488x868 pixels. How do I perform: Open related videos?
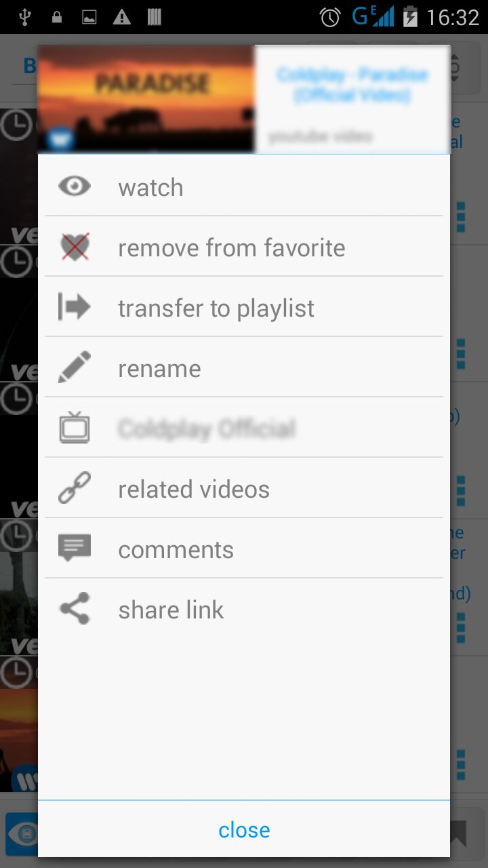[244, 488]
